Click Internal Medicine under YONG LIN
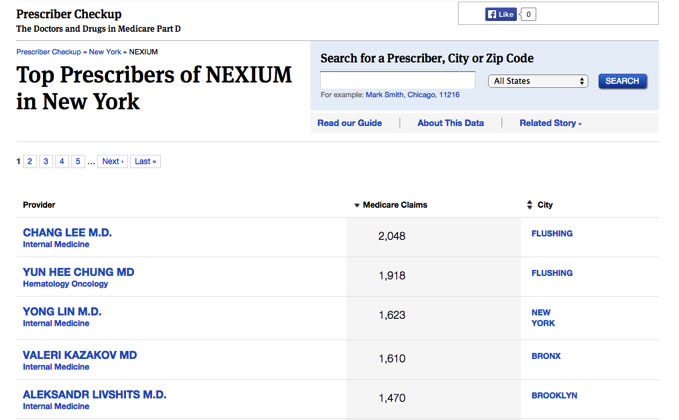This screenshot has height=420, width=679. click(56, 323)
